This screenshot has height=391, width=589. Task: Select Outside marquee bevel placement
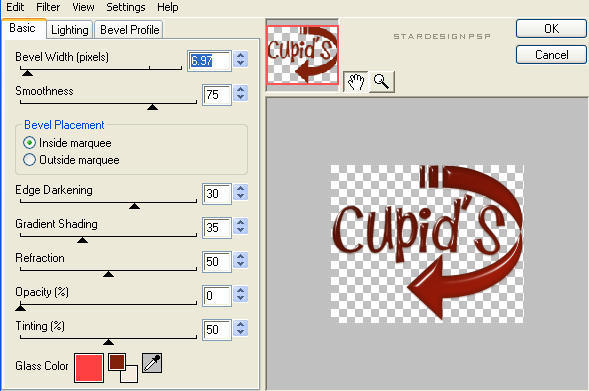71,160
